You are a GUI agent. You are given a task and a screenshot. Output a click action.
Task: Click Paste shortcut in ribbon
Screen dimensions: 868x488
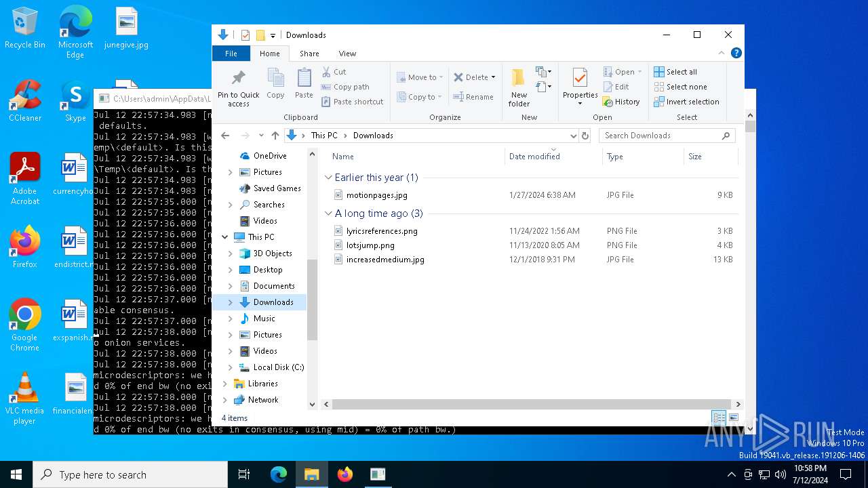[x=352, y=102]
